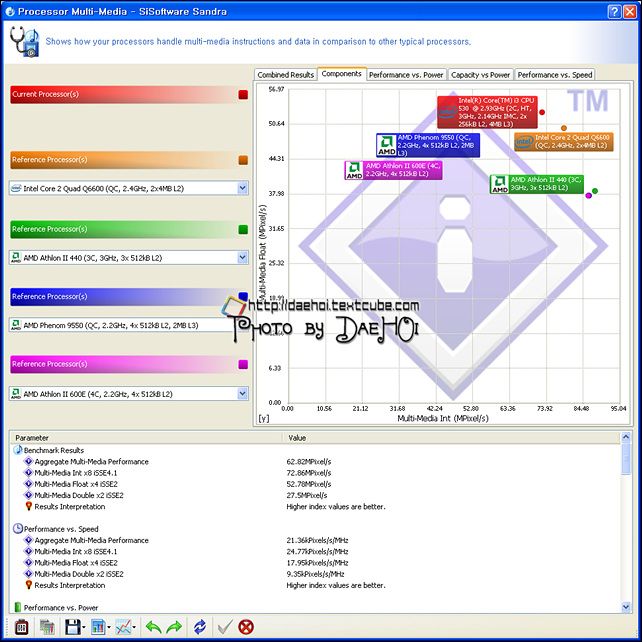Click the magenta Athlon II 600E data point

click(x=588, y=196)
